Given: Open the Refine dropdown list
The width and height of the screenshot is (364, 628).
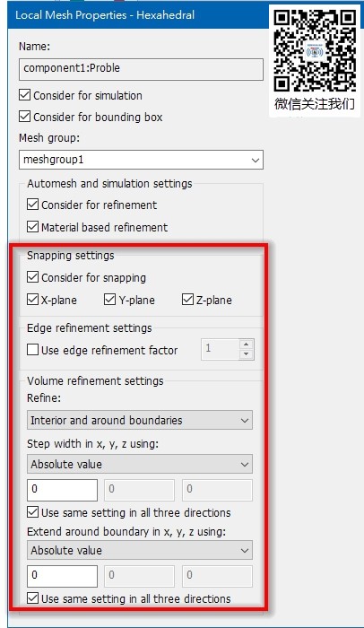Looking at the screenshot, I should point(140,420).
